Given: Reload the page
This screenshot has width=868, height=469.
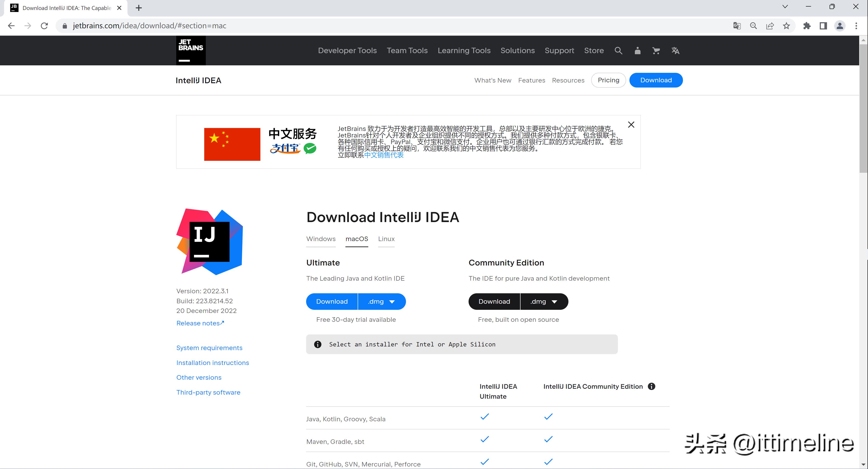Looking at the screenshot, I should tap(44, 26).
